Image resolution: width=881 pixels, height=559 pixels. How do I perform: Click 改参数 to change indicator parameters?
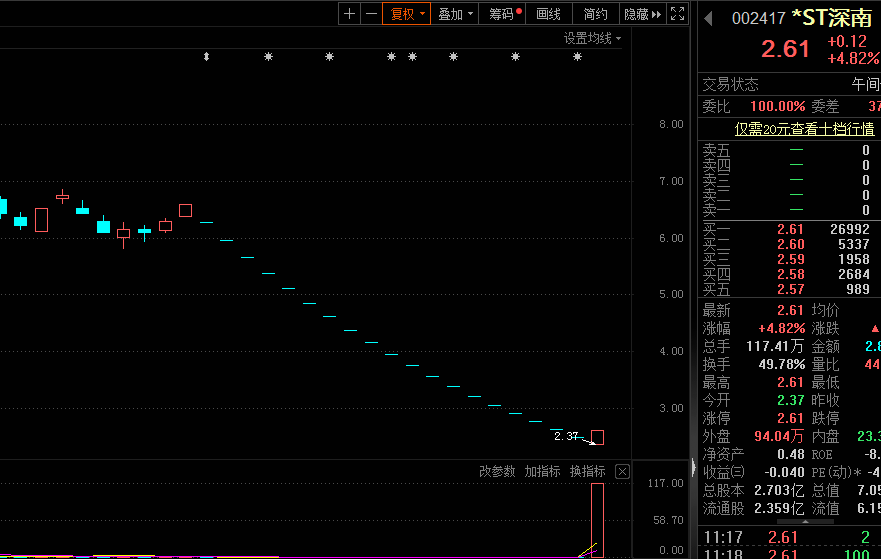click(x=497, y=471)
